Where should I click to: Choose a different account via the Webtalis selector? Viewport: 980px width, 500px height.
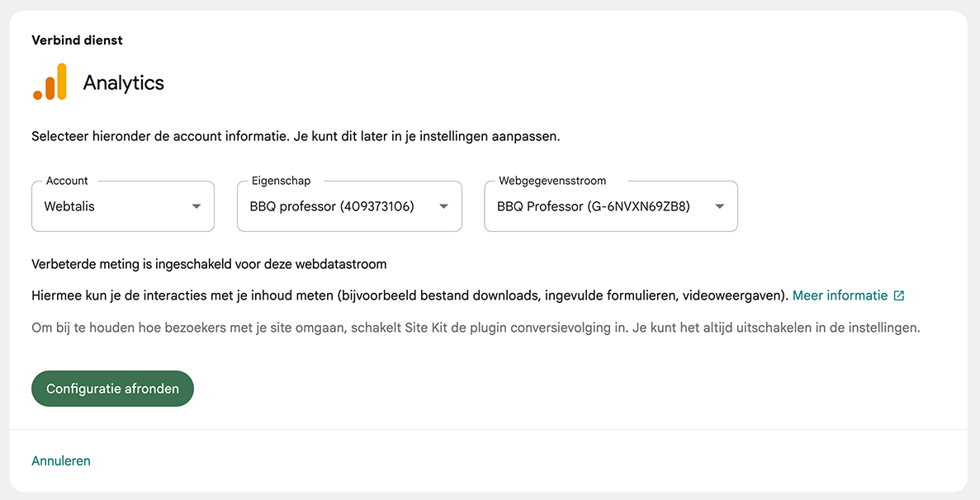[122, 205]
